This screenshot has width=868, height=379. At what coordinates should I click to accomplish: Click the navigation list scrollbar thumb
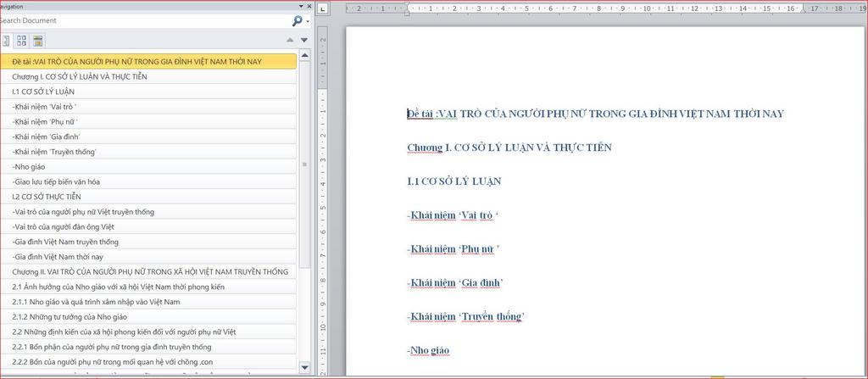pos(304,165)
